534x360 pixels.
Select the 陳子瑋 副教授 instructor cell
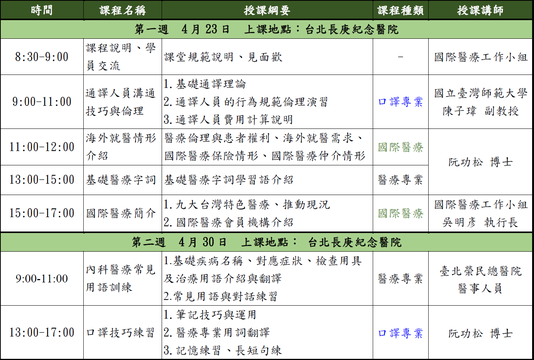(481, 101)
